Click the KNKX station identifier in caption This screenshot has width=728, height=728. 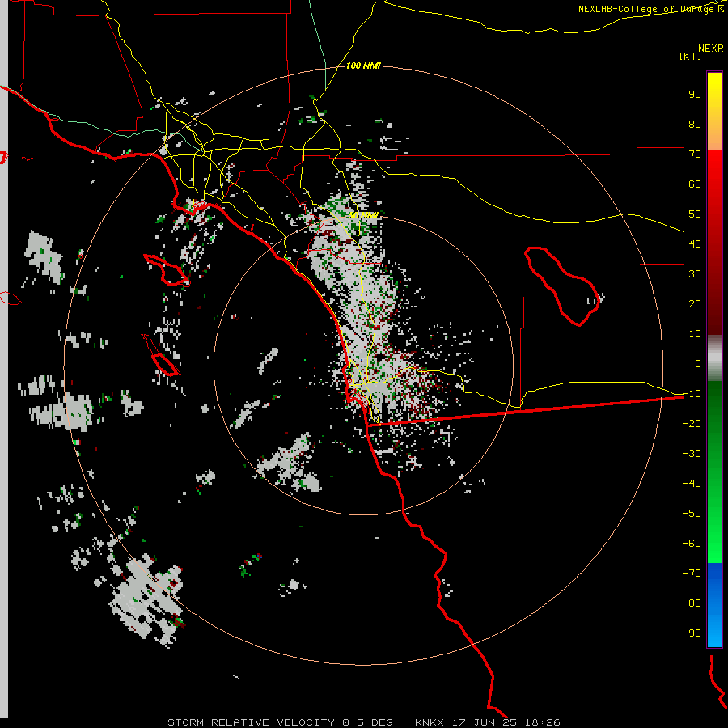coord(429,722)
